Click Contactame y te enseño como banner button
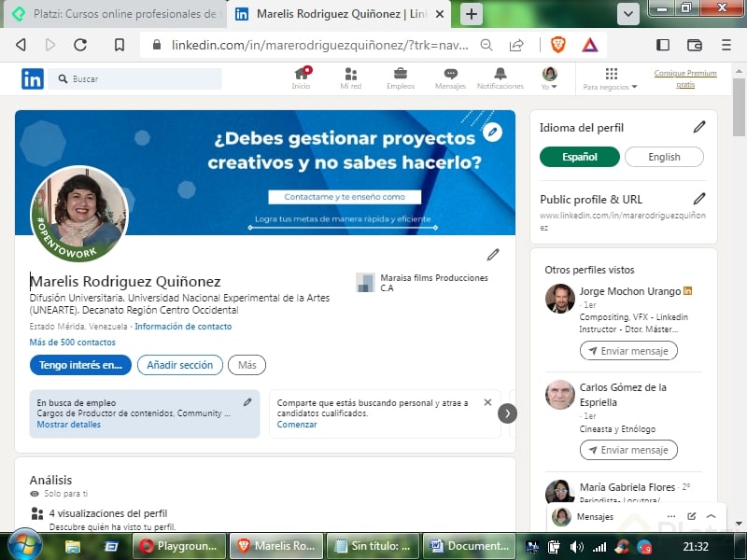The width and height of the screenshot is (747, 560). click(345, 197)
